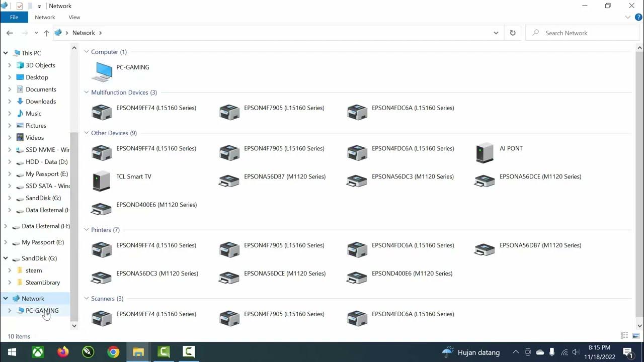Viewport: 644px width, 362px height.
Task: Collapse the Other Devices (9) group
Action: tap(87, 133)
